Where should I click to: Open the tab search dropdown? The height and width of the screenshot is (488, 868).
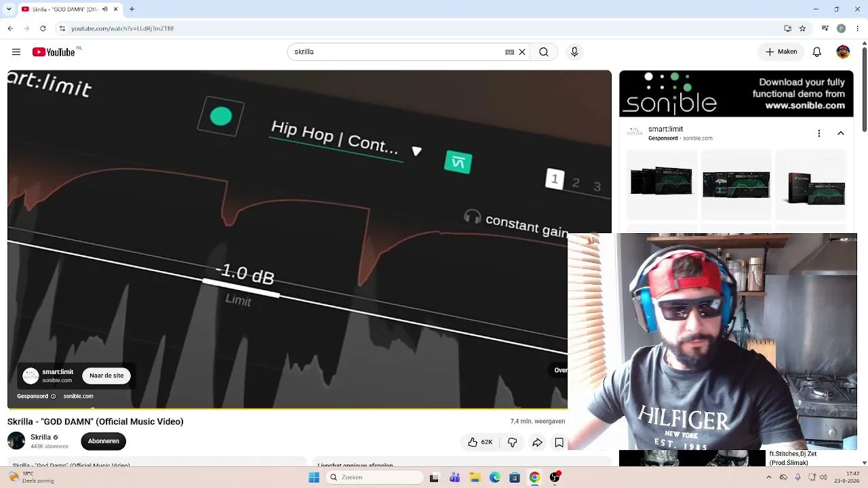(8, 9)
